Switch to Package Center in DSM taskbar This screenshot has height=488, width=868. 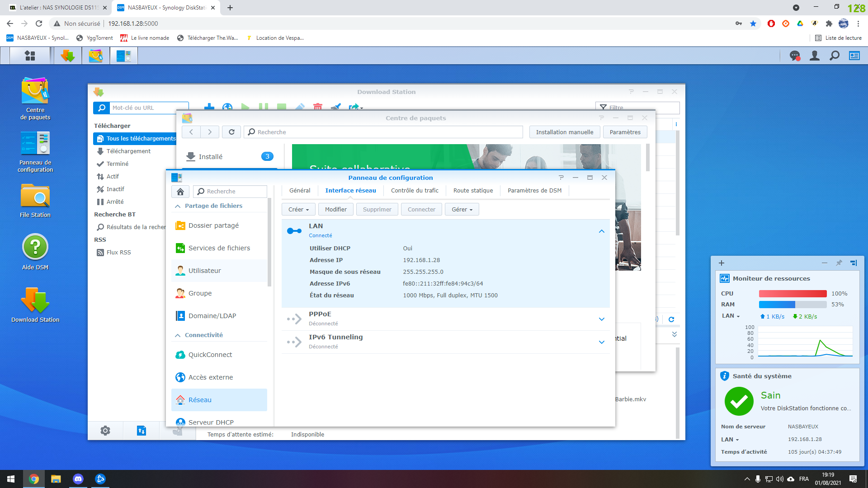[x=96, y=56]
